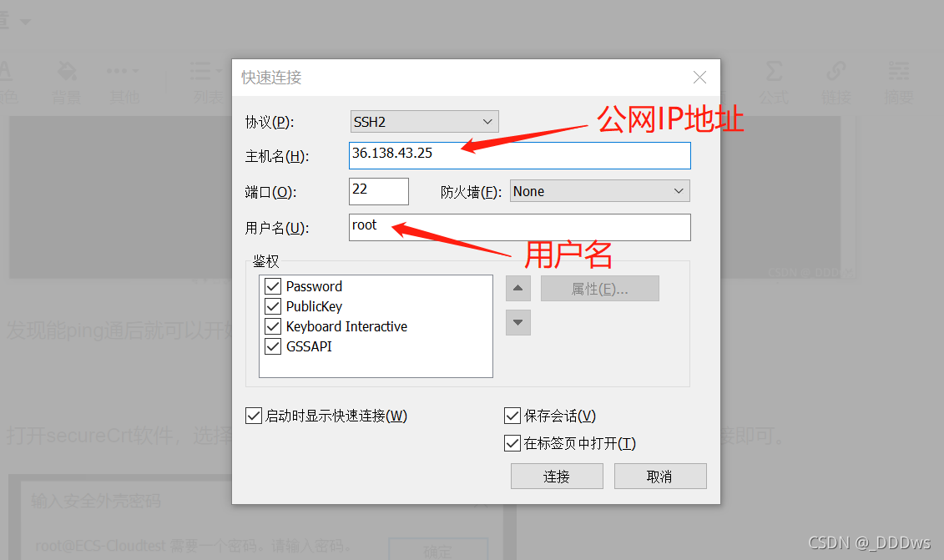This screenshot has height=560, width=944.
Task: Open the 协议 SSH2 protocol dropdown
Action: coord(425,122)
